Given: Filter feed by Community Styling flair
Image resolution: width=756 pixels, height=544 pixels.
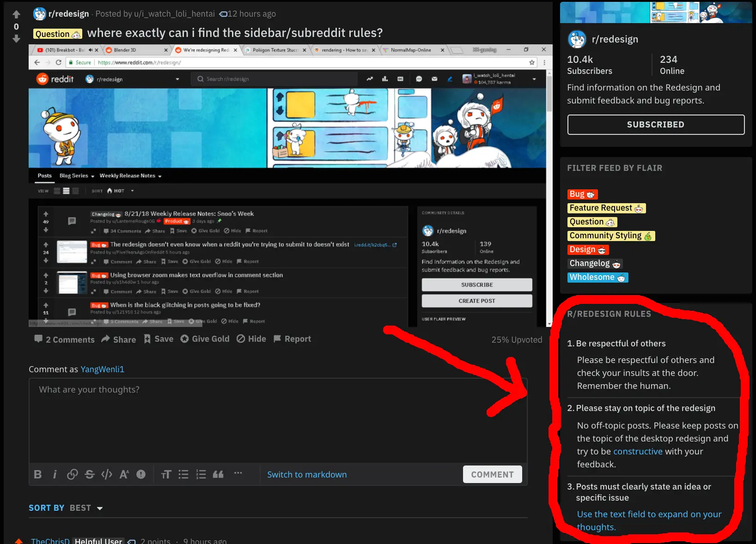Looking at the screenshot, I should 611,236.
